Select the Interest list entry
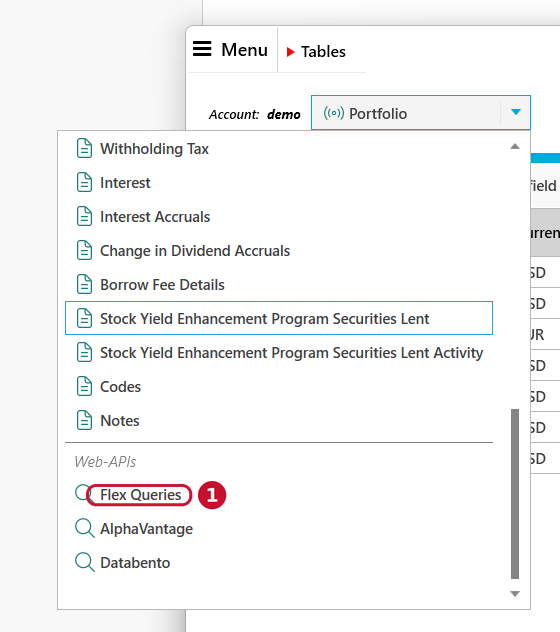Viewport: 560px width, 632px height. coord(125,183)
